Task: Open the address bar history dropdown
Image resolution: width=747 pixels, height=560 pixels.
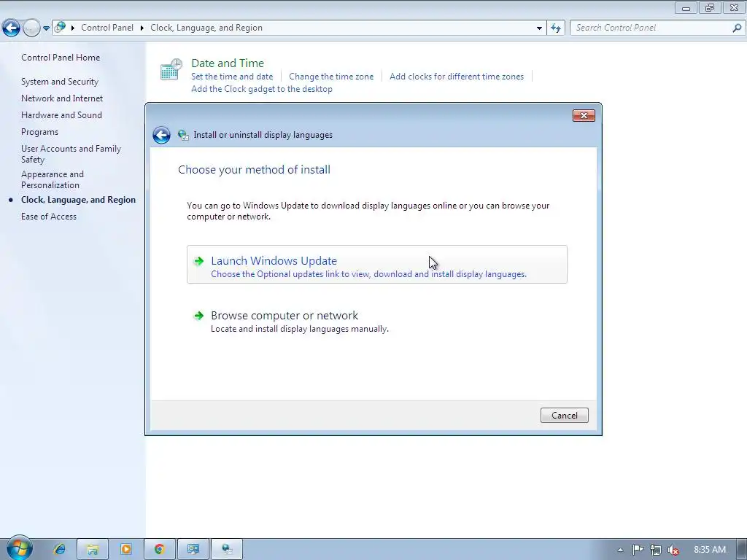Action: click(539, 28)
